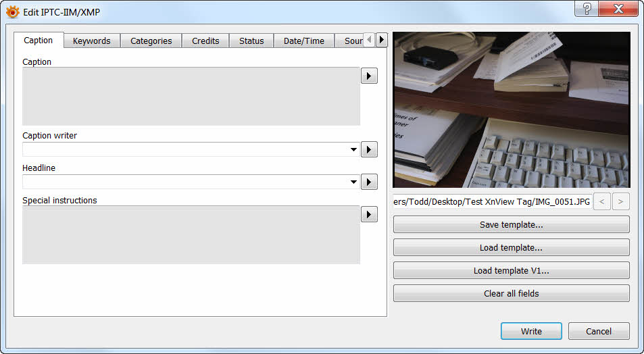The width and height of the screenshot is (644, 354).
Task: Open the Credits tab
Action: click(x=205, y=41)
